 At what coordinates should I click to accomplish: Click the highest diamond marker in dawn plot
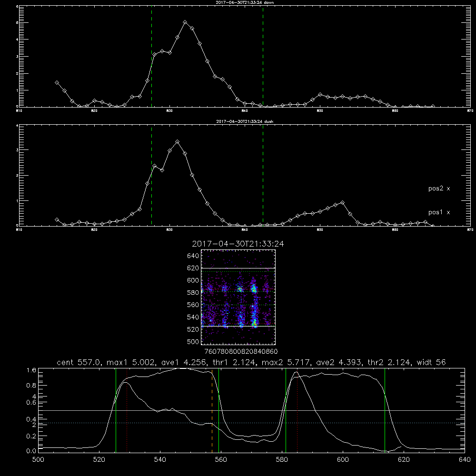[185, 22]
